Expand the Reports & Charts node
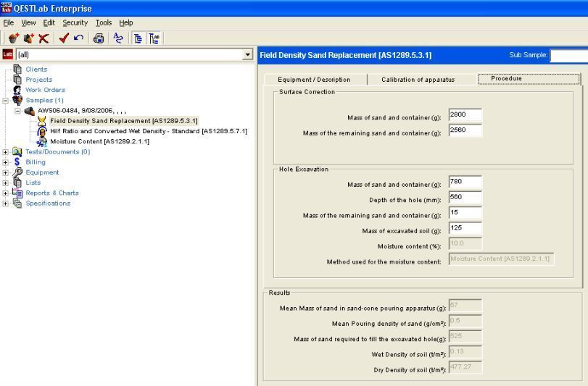The height and width of the screenshot is (386, 588). tap(7, 193)
